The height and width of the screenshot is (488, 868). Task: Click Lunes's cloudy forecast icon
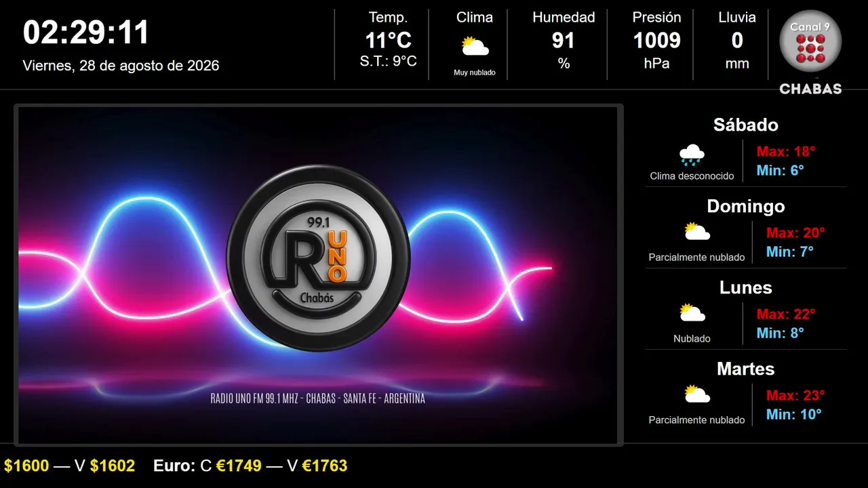pos(692,313)
